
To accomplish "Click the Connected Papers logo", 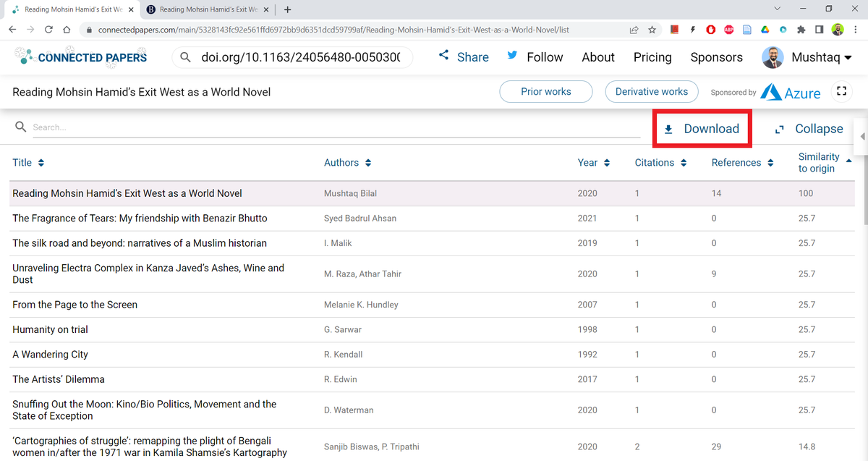I will 80,56.
